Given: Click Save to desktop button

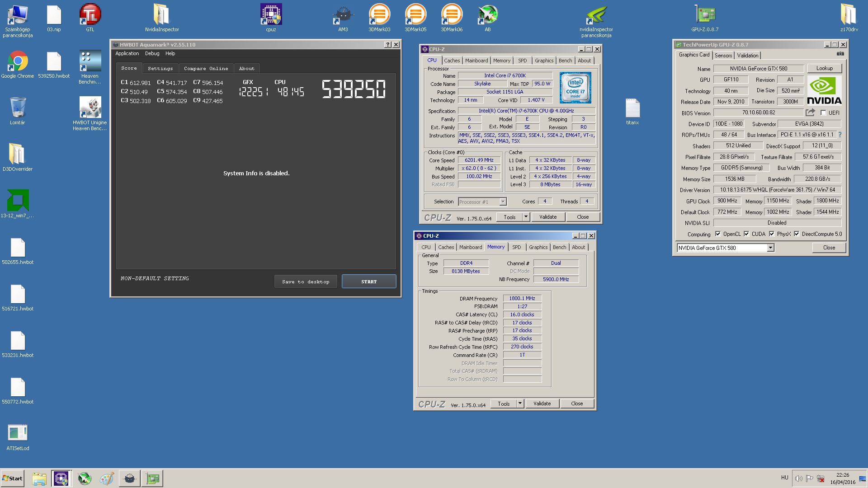Looking at the screenshot, I should tap(306, 282).
